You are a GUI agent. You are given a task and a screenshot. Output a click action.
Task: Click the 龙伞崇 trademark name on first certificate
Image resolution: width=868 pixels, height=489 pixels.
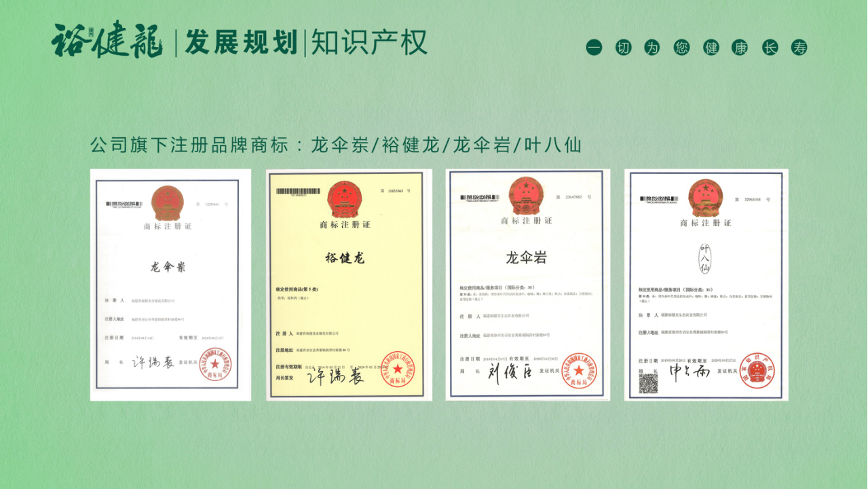pyautogui.click(x=168, y=267)
